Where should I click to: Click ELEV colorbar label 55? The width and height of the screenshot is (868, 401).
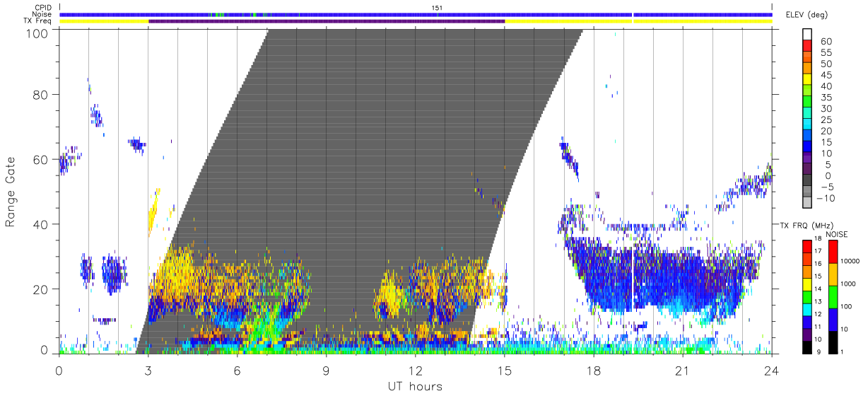coord(825,52)
